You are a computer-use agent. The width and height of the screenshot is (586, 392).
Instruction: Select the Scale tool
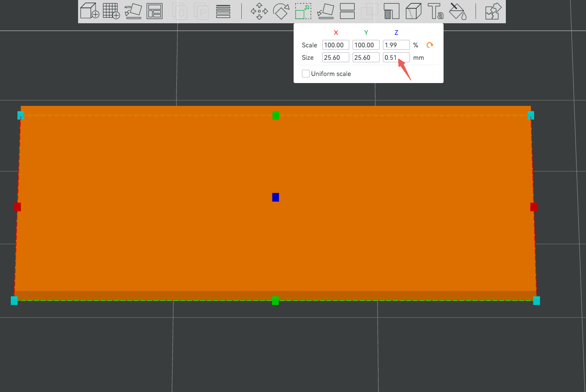click(x=303, y=11)
